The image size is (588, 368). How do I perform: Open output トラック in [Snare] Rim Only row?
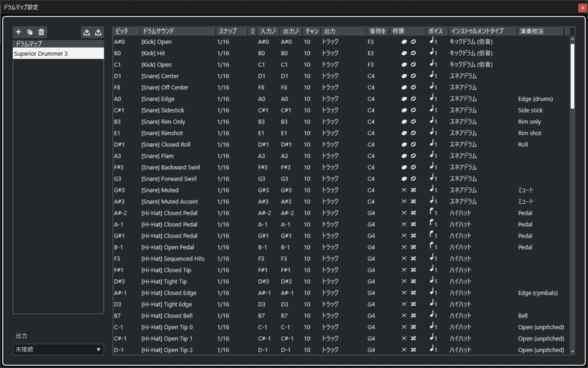[x=330, y=122]
